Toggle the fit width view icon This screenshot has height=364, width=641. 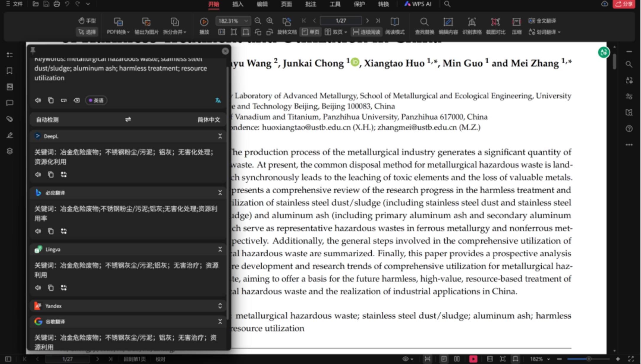pos(246,32)
